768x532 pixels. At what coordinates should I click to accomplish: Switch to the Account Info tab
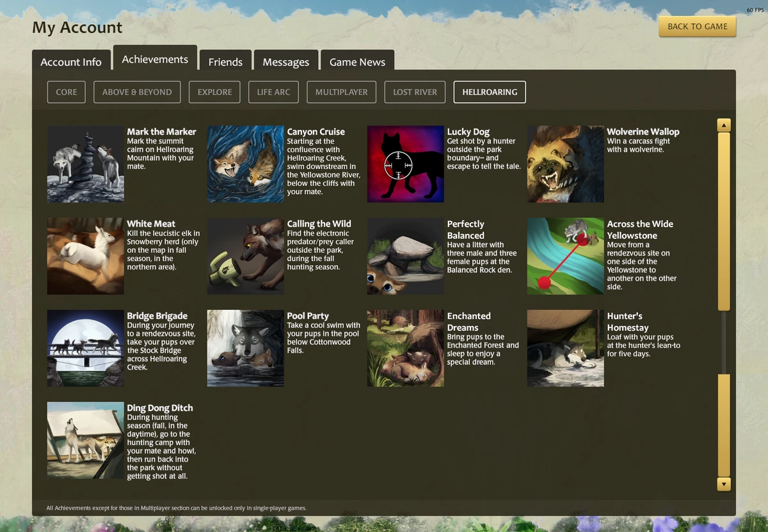click(70, 61)
